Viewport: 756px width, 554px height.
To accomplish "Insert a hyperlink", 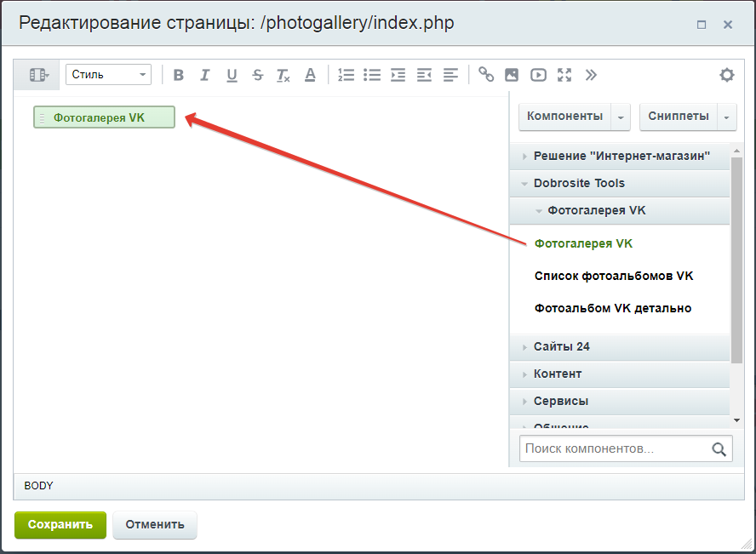I will (486, 75).
